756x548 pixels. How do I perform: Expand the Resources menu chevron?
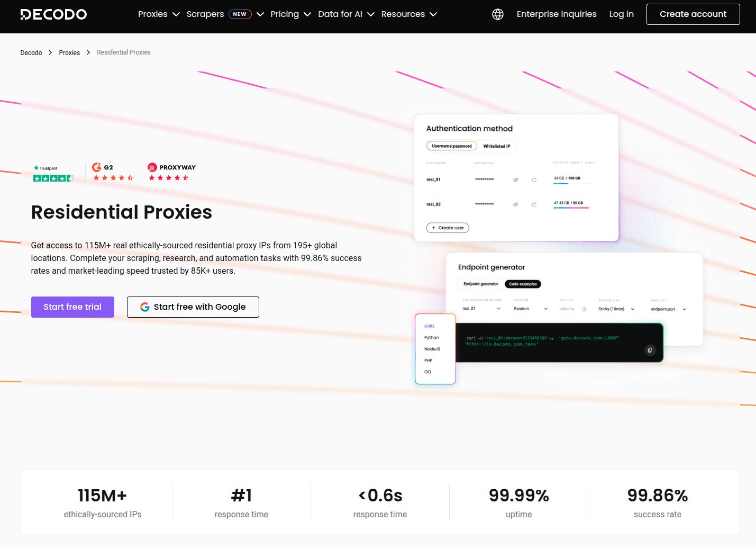(x=433, y=14)
